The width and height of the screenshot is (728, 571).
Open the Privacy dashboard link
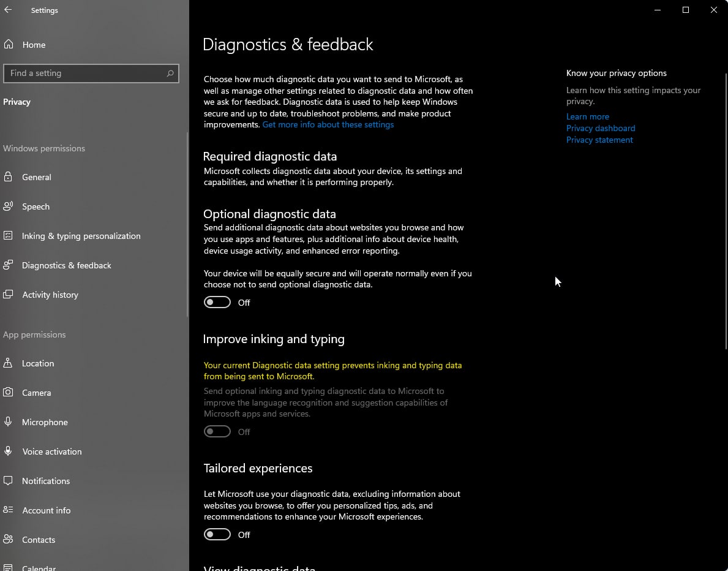600,128
